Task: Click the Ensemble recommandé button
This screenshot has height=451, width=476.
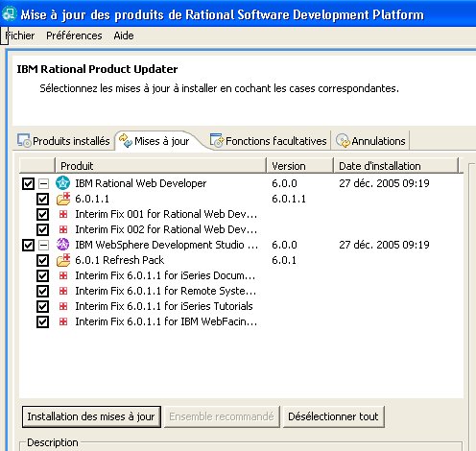Action: tap(222, 416)
